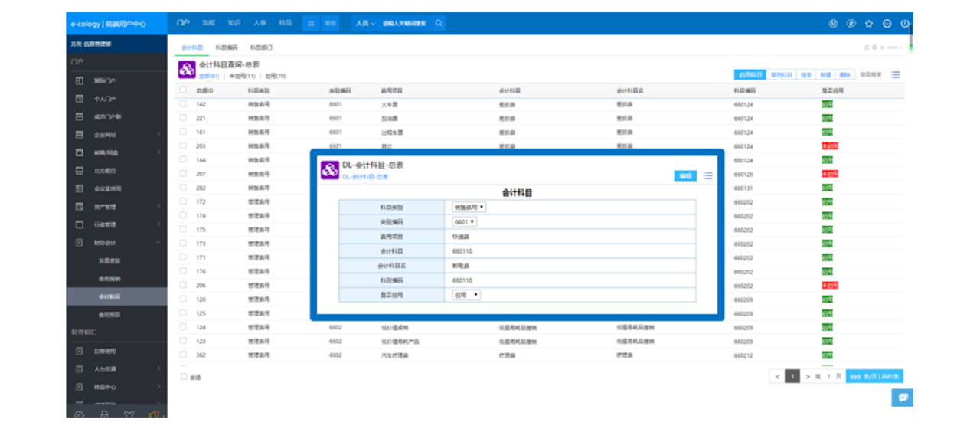Open 个人门户 sidebar item
Screen dimensions: 980x432
[116, 99]
